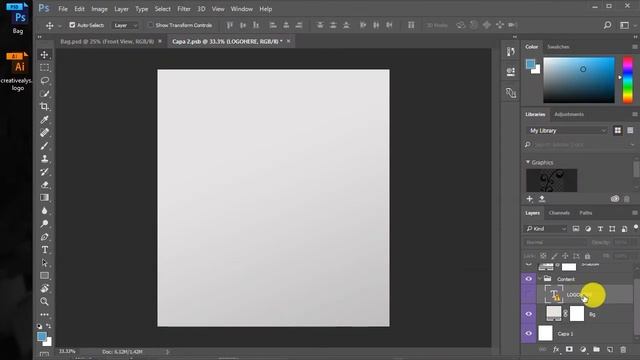Open the Filter menu
The image size is (640, 360).
pyautogui.click(x=184, y=9)
